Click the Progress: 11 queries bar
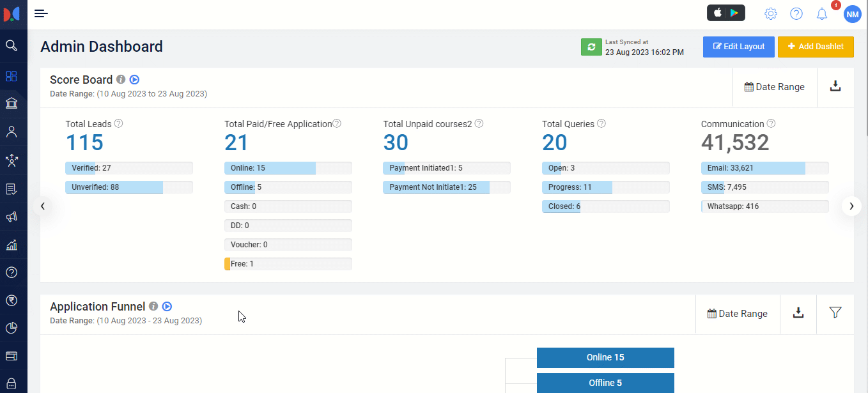 coord(606,187)
